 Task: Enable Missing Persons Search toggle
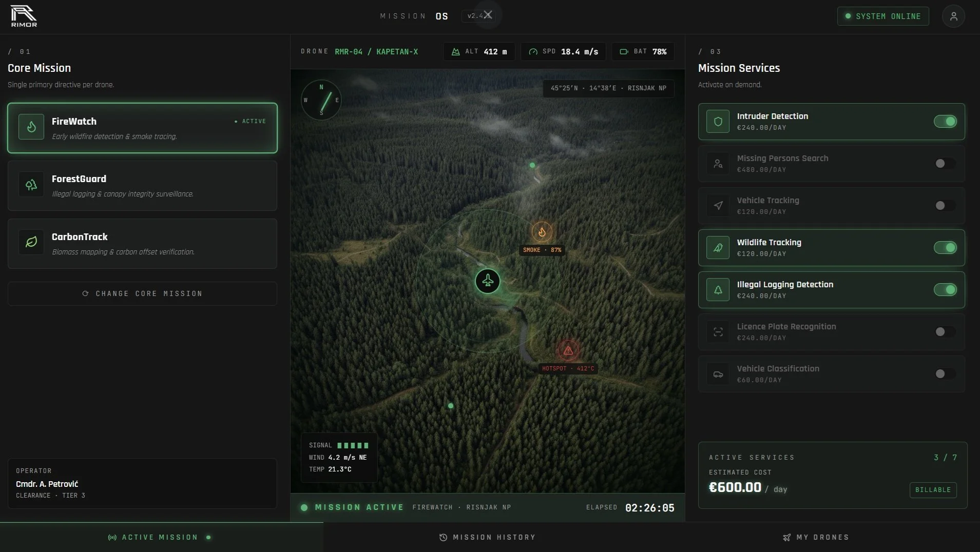pos(945,164)
